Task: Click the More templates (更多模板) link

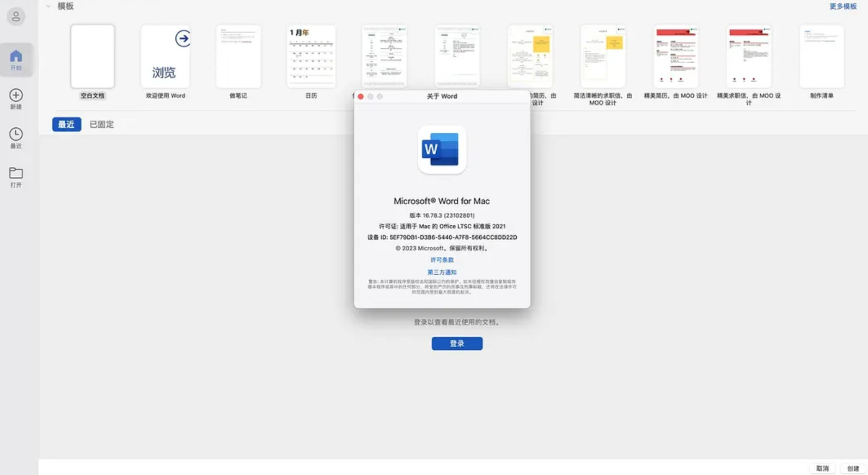Action: click(842, 7)
